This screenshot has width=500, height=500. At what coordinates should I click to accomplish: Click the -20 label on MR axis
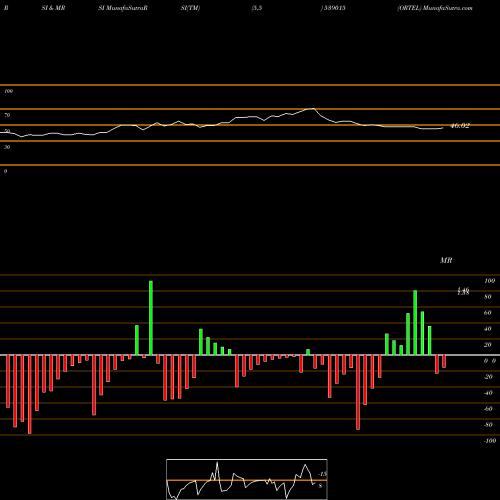click(x=488, y=377)
